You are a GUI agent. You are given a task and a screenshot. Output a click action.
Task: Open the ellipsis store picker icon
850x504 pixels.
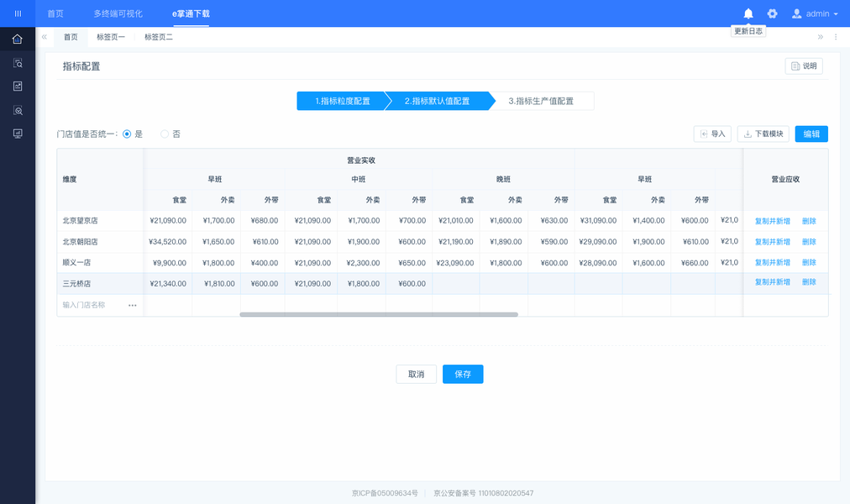tap(132, 305)
